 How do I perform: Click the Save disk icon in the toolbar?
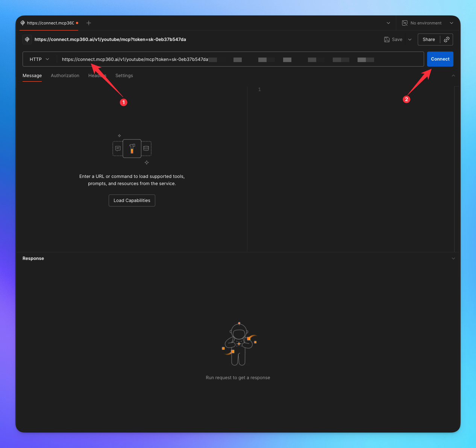[387, 39]
